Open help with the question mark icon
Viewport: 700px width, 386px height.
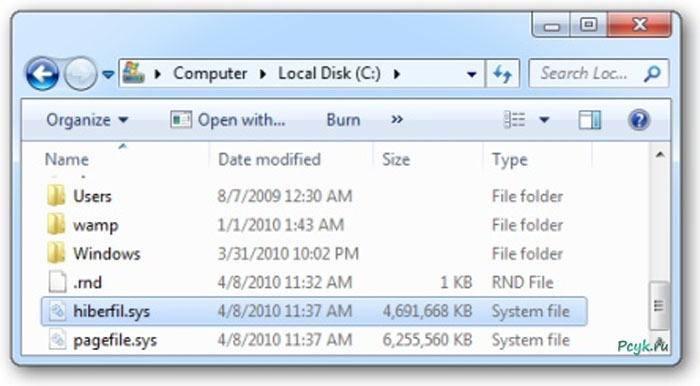639,120
